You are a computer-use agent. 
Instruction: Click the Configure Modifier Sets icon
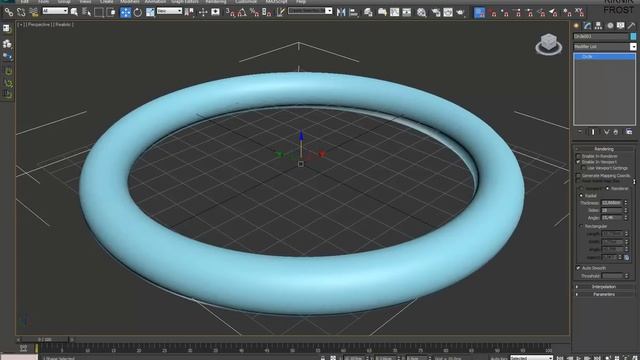(629, 132)
